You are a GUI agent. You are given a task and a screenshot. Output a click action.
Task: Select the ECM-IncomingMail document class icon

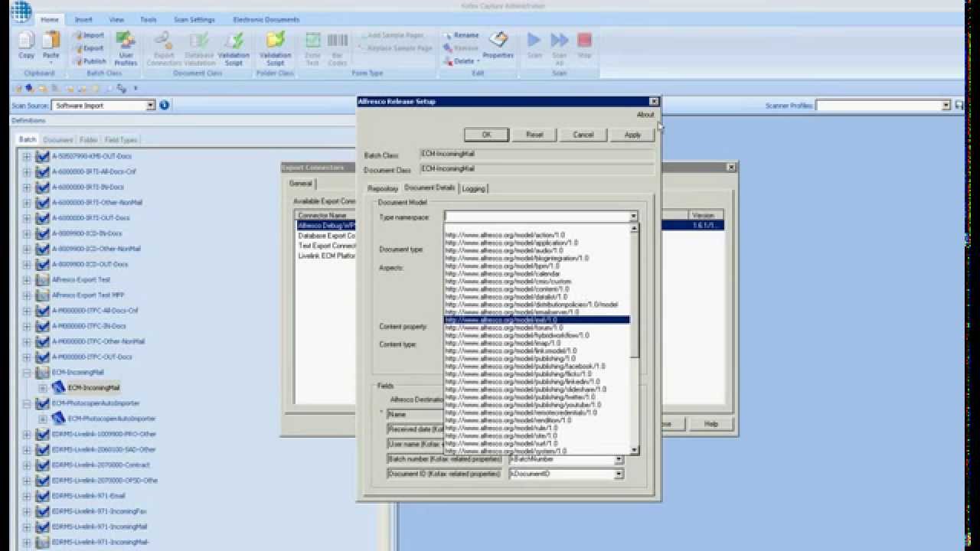coord(58,388)
